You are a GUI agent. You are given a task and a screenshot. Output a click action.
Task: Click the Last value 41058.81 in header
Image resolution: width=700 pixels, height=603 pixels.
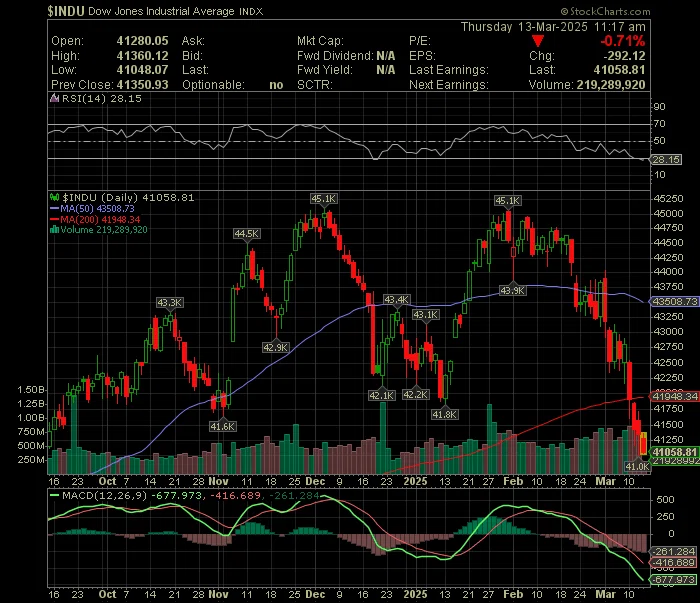point(619,70)
